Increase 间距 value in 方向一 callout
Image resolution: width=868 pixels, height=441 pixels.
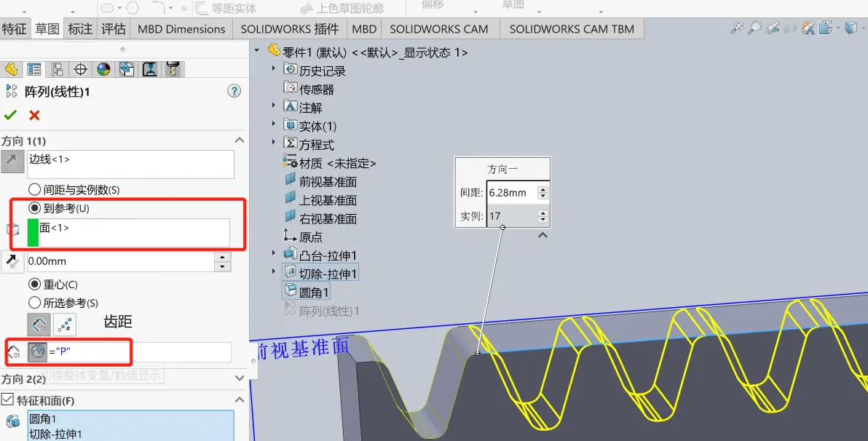click(x=543, y=189)
